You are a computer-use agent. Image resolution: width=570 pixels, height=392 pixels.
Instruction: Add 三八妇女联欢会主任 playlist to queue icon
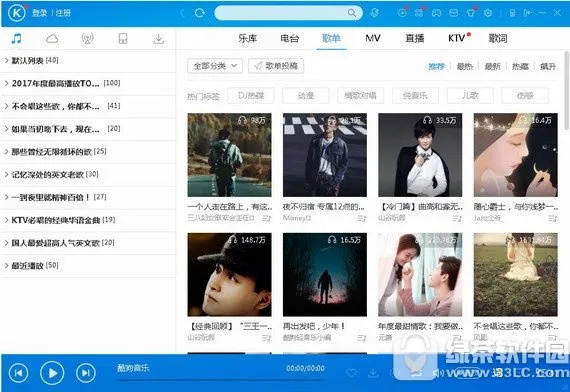(267, 218)
